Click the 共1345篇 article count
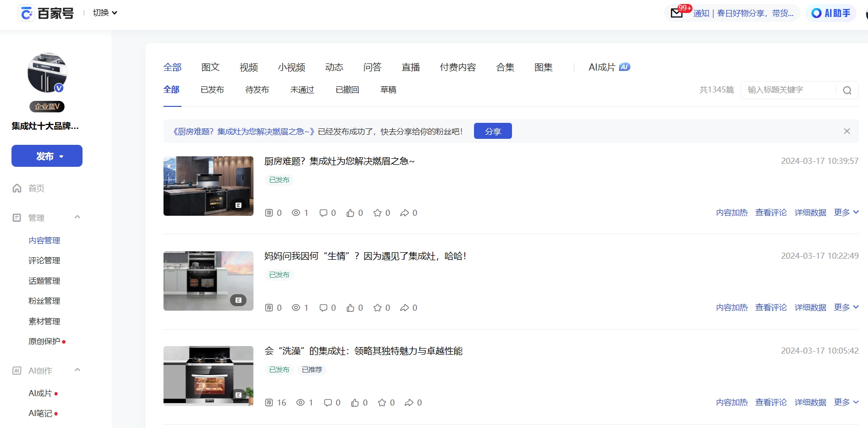This screenshot has height=428, width=868. [716, 90]
